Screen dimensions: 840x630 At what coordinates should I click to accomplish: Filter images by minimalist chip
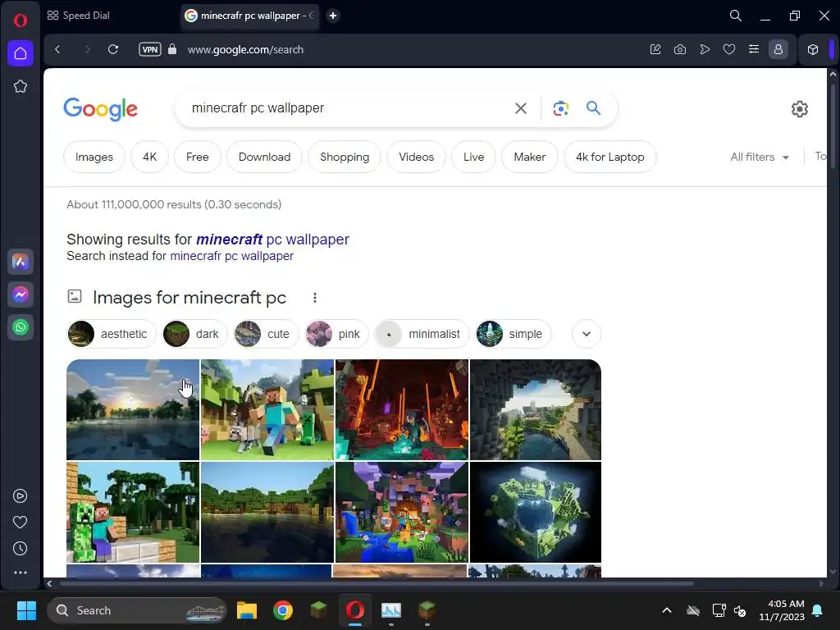[422, 334]
